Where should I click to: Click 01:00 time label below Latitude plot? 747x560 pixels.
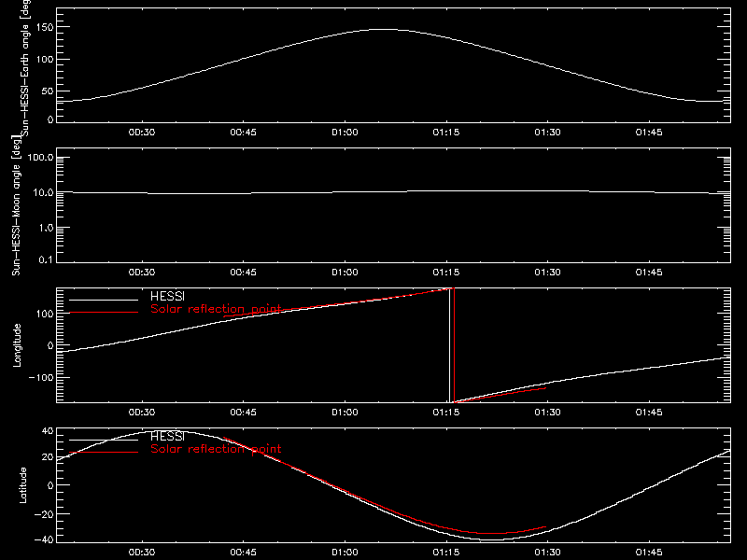[345, 553]
